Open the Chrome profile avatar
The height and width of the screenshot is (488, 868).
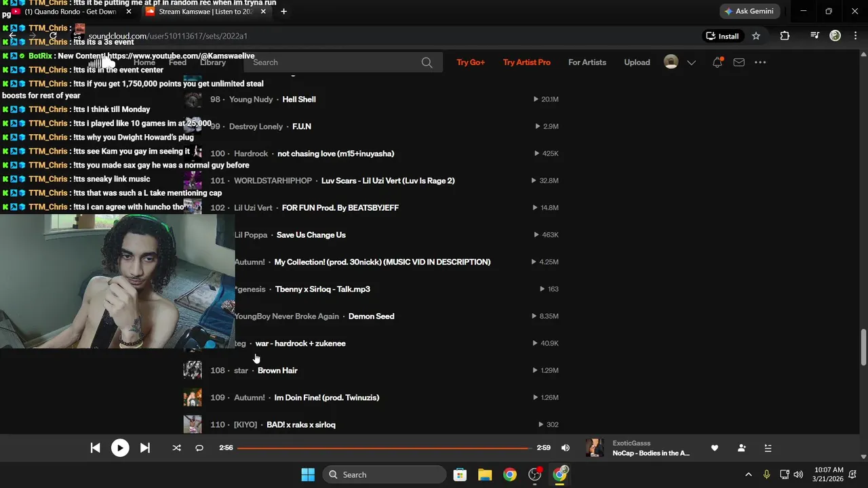click(835, 36)
